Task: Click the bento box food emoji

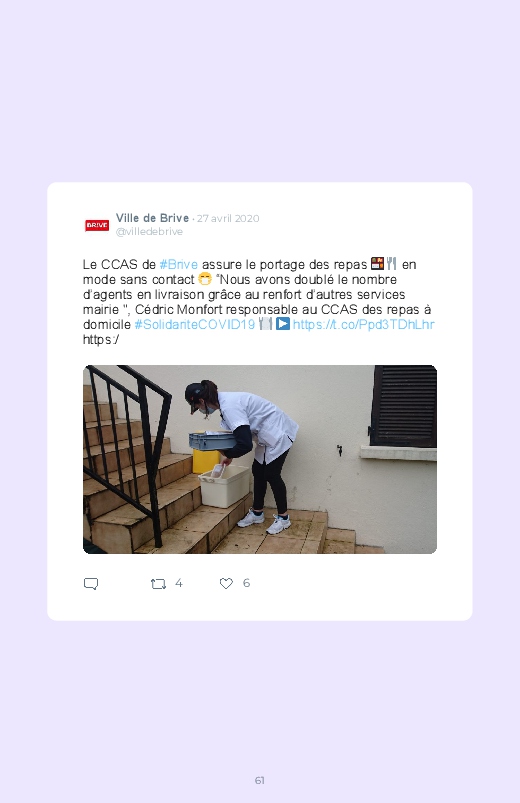Action: (378, 264)
